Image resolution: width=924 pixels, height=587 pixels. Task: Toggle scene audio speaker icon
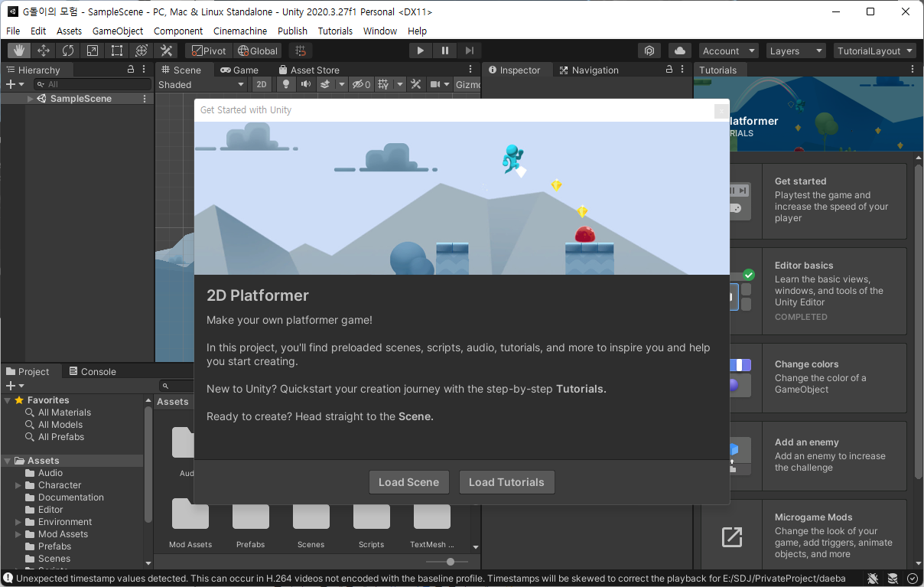pos(306,84)
